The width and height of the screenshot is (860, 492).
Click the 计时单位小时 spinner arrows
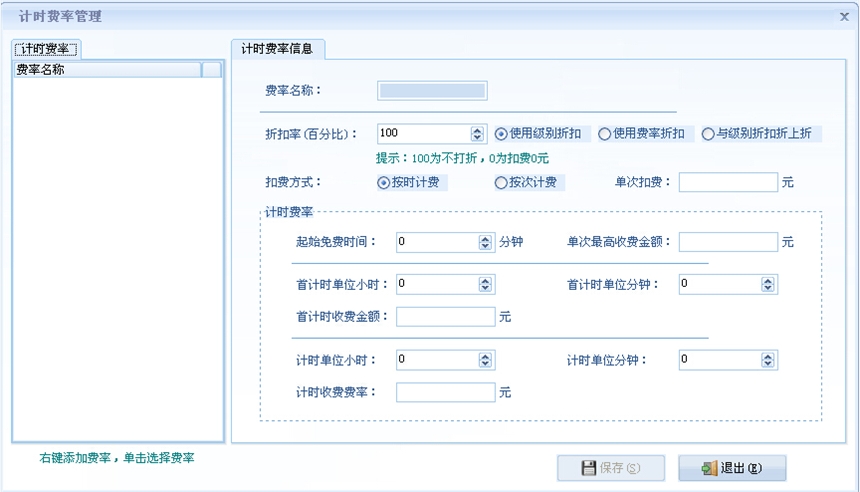tap(485, 360)
